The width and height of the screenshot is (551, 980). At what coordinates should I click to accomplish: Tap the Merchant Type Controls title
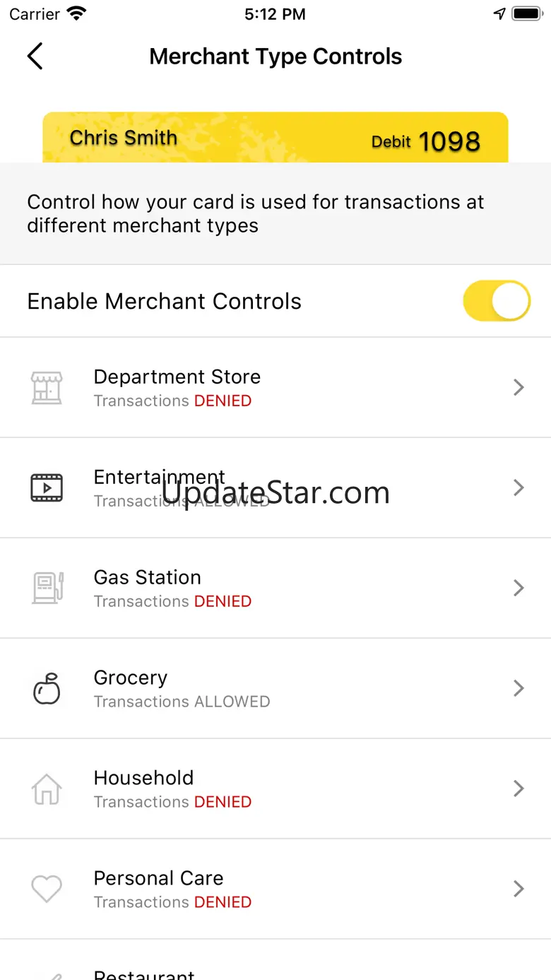pos(275,57)
